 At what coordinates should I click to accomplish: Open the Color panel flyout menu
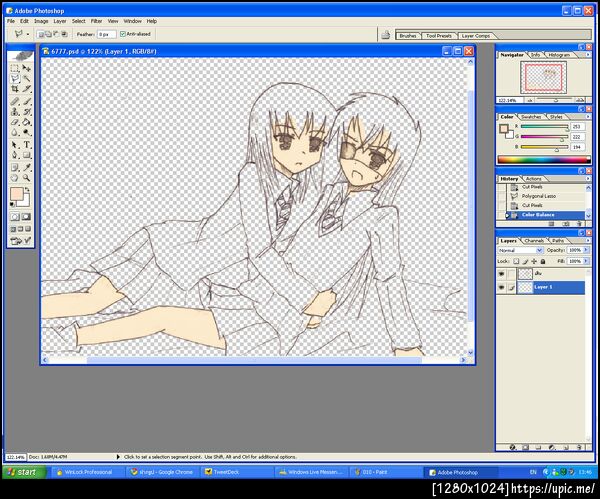(588, 117)
